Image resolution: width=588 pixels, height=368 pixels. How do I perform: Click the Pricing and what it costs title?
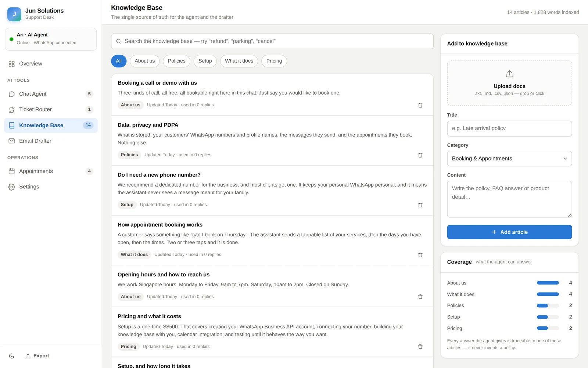click(149, 316)
